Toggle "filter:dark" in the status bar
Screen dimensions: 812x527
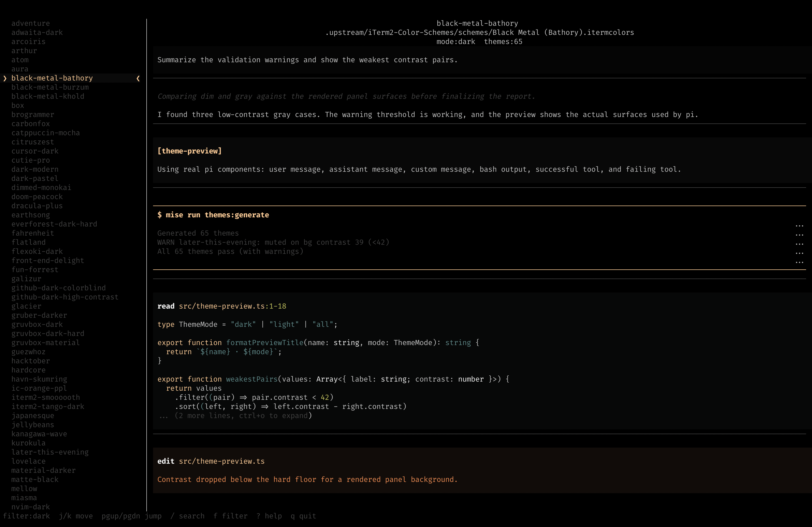point(27,516)
